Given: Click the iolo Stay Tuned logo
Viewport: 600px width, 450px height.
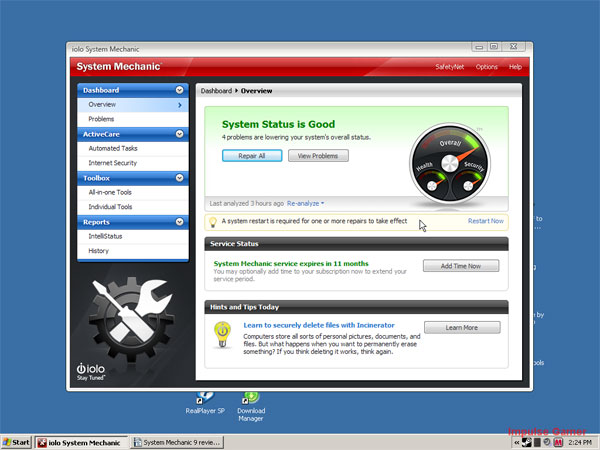Looking at the screenshot, I should point(91,372).
